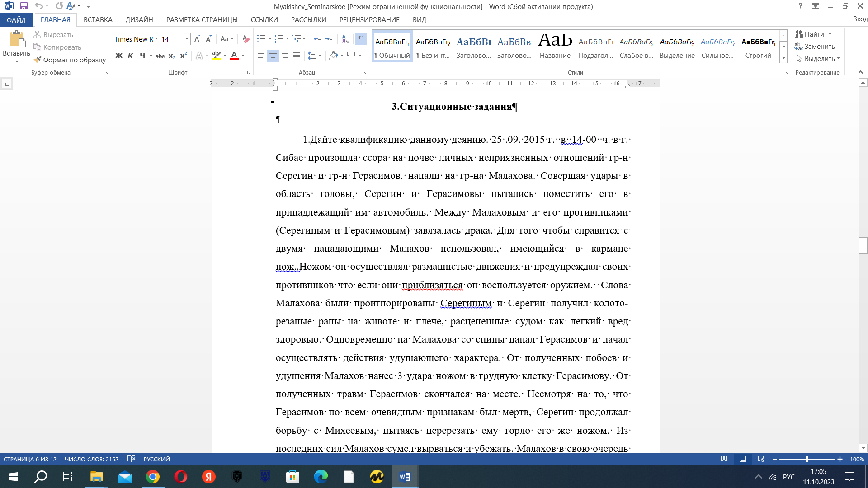Open the borders dropdown arrow
Screen dimensions: 868x488
point(360,56)
